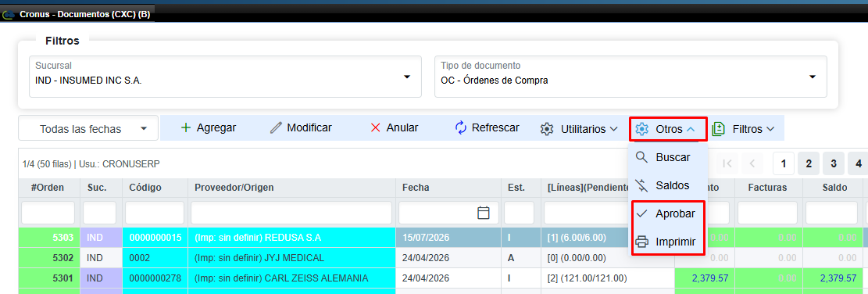The height and width of the screenshot is (294, 868).
Task: Go to page 3
Action: click(833, 163)
